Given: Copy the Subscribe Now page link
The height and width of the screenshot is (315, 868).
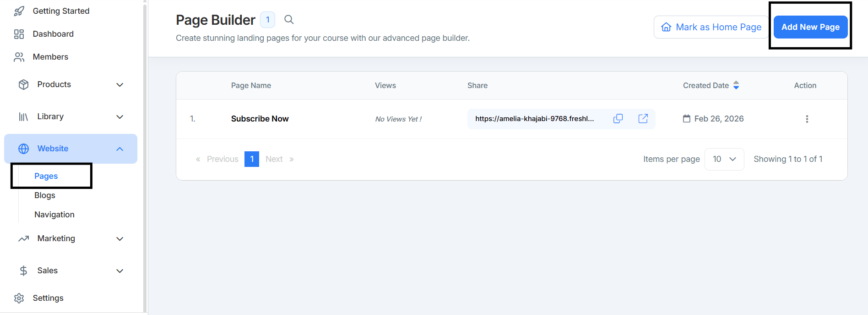Looking at the screenshot, I should click(618, 119).
